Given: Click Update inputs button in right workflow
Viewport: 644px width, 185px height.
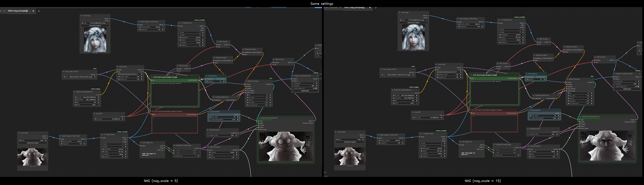Looking at the screenshot, I should [627, 89].
